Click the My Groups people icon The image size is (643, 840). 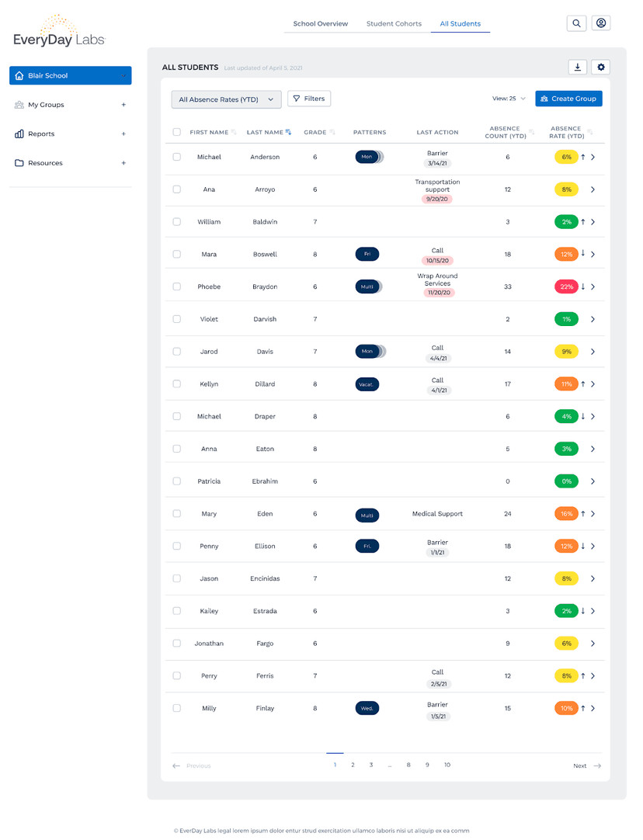19,105
